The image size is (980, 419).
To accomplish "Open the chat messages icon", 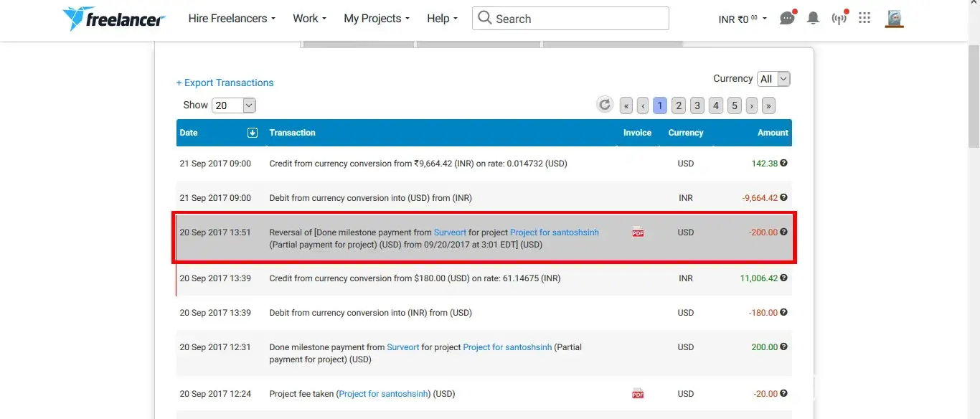I will pos(787,19).
